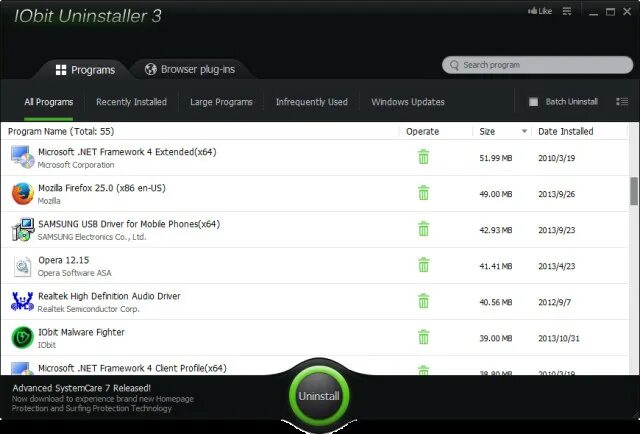The height and width of the screenshot is (434, 640).
Task: Select SAMSUNG USB Driver for Mobile Phones row
Action: pyautogui.click(x=314, y=229)
